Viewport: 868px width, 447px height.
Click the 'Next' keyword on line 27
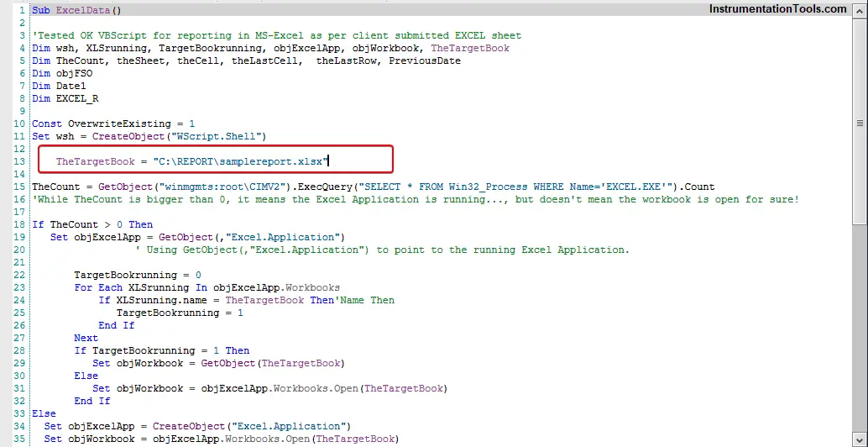86,338
